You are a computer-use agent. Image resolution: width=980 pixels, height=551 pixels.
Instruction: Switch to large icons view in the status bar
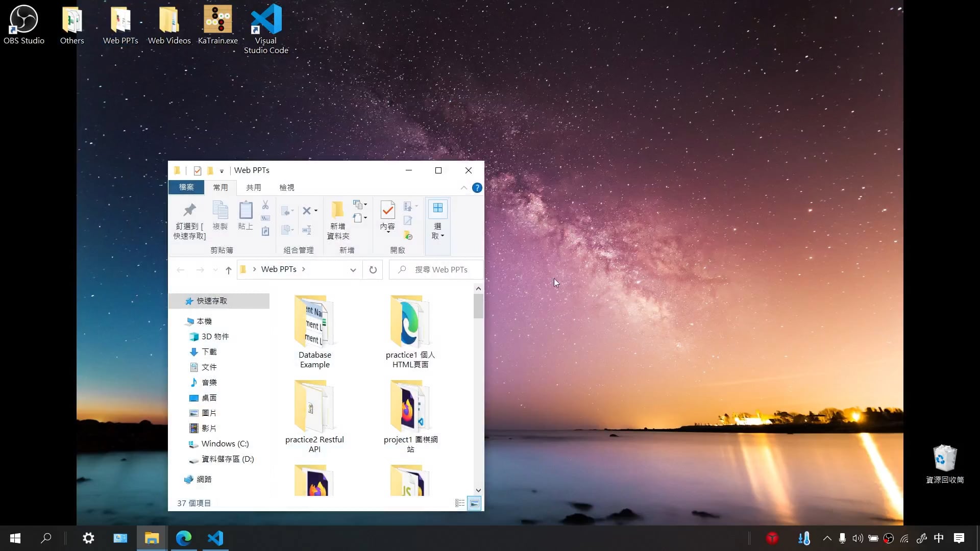474,504
